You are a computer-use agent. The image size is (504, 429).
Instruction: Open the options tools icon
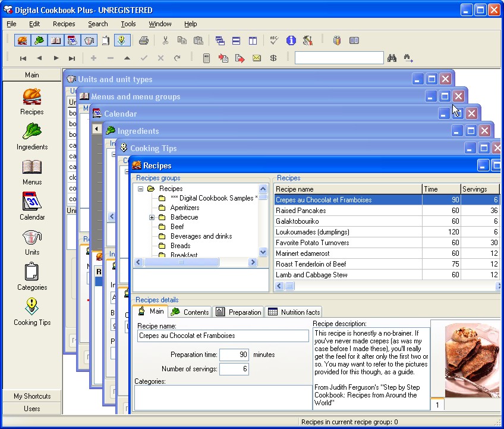coord(308,40)
